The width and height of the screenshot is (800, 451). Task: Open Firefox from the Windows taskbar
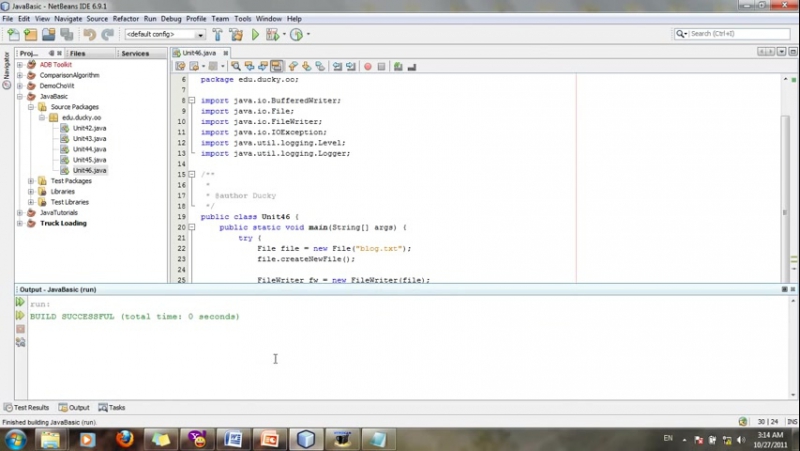[124, 439]
